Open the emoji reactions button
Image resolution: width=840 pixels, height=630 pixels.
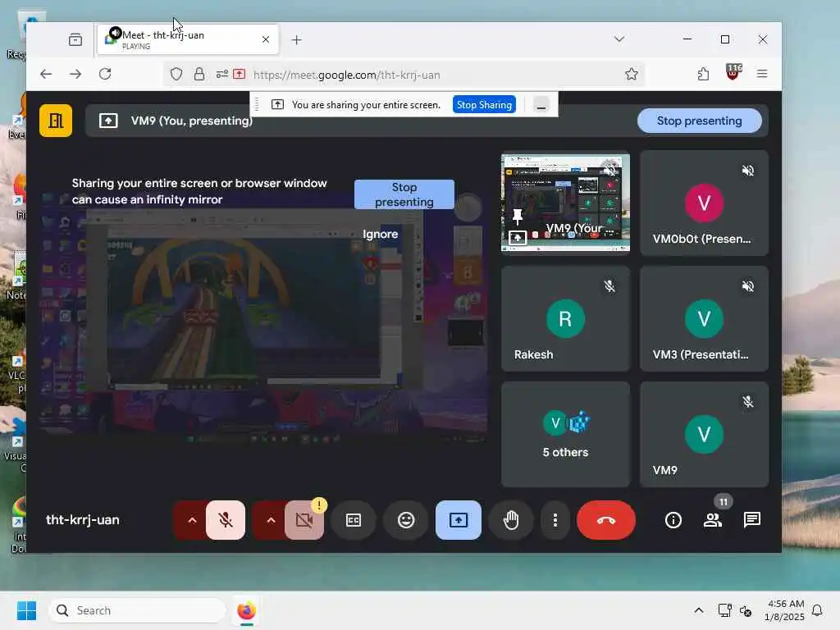tap(406, 519)
